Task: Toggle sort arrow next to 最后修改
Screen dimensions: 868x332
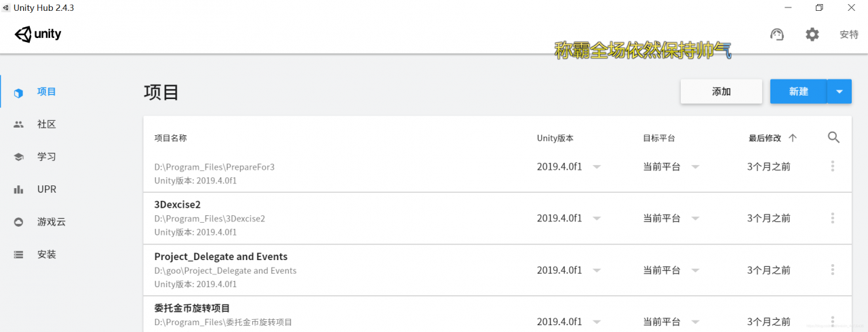Action: click(x=793, y=138)
